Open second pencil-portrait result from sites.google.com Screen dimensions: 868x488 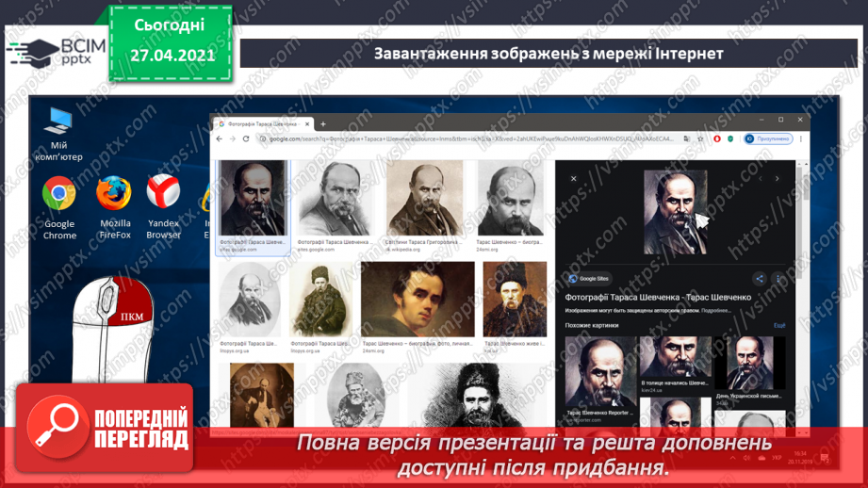tap(336, 198)
